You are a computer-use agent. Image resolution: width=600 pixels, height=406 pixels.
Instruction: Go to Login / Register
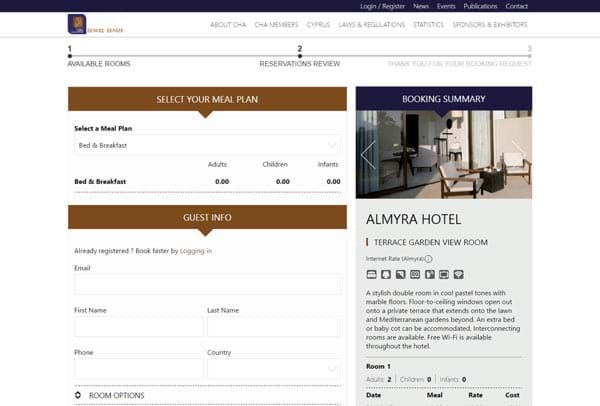382,6
